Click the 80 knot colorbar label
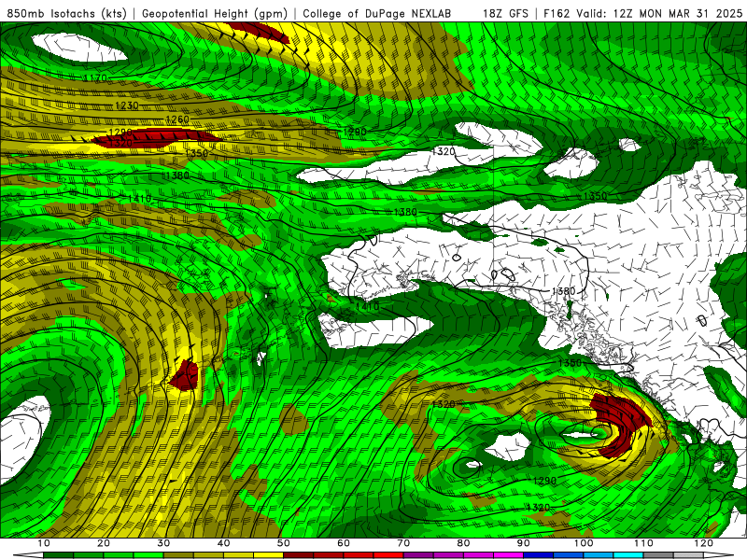 (463, 543)
